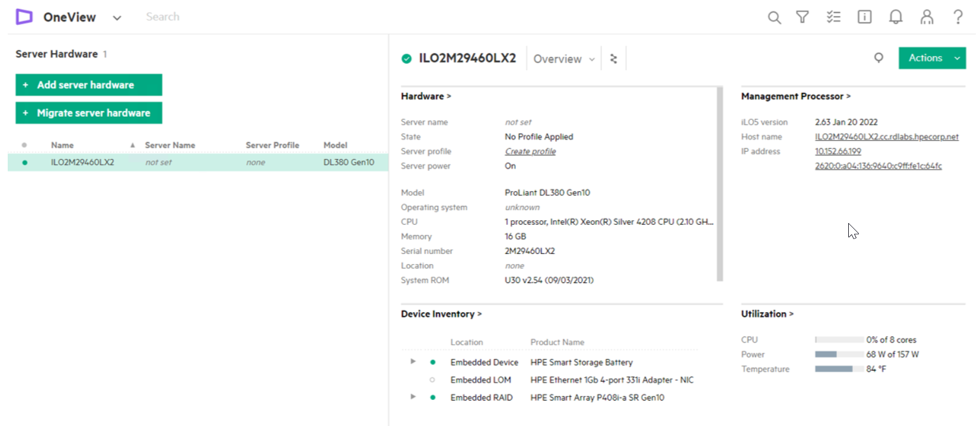
Task: Open the Device Inventory section
Action: coord(442,314)
